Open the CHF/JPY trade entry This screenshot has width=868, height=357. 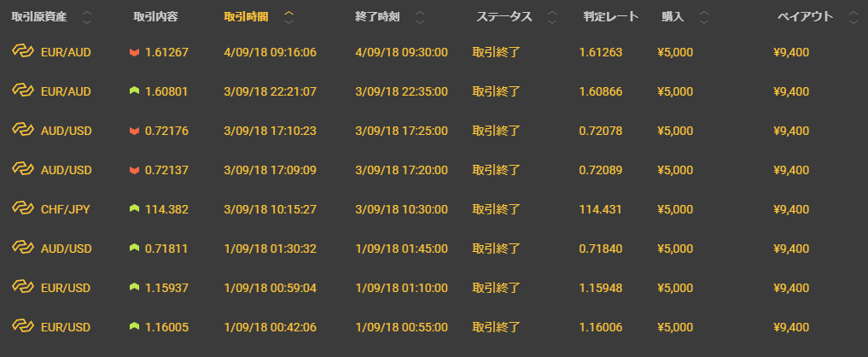(x=434, y=209)
